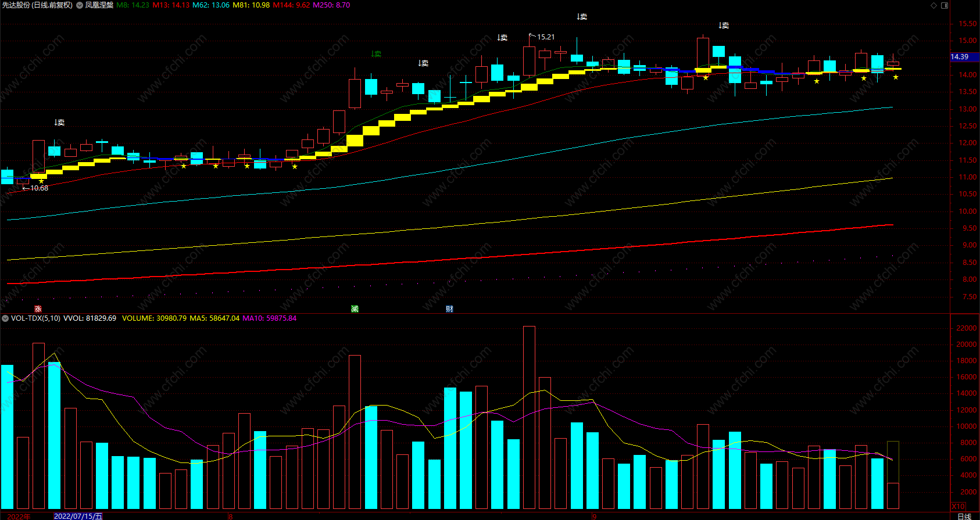Click the 22000 volume axis label
Screen dimensions: 980x520
[967, 328]
